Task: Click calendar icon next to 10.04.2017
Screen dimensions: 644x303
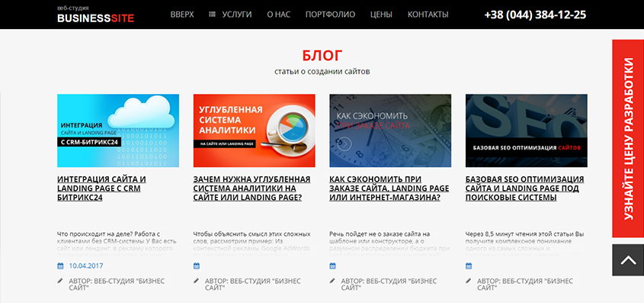Action: pos(60,266)
